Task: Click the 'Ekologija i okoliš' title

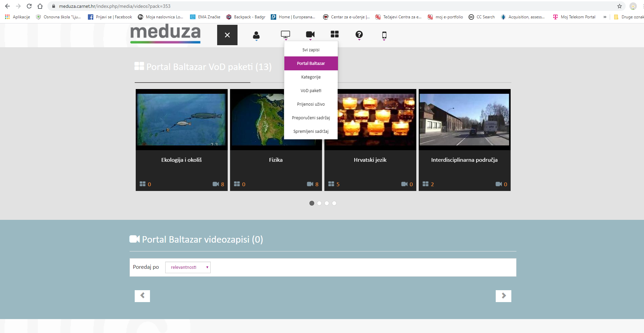Action: [182, 160]
